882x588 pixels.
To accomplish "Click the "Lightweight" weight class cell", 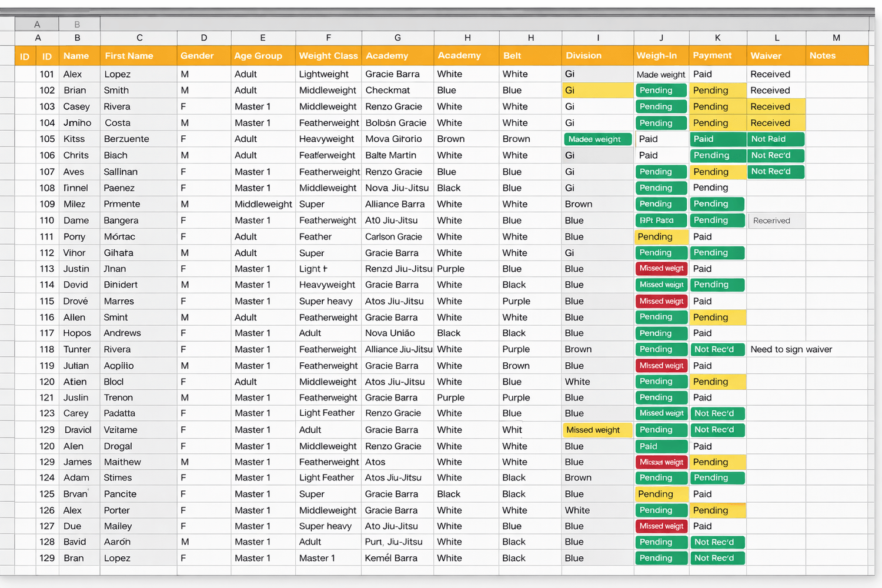I will 324,74.
